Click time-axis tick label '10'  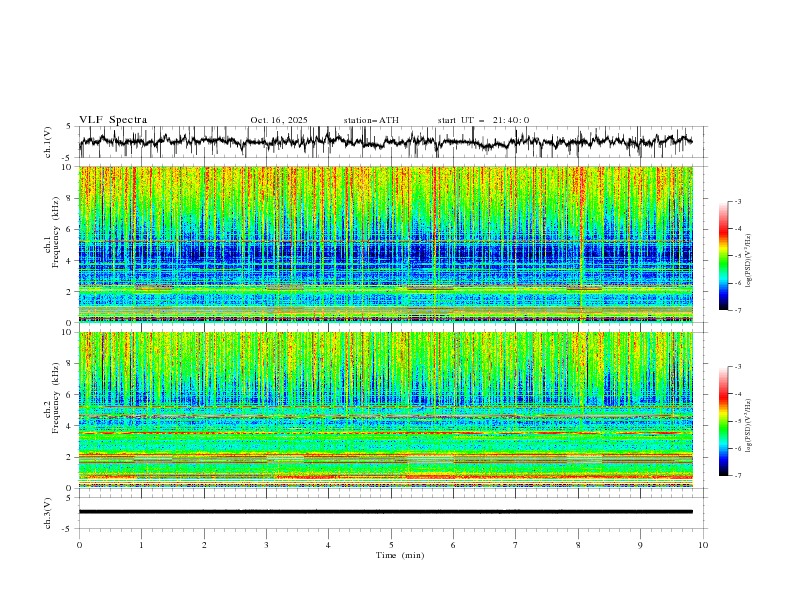point(703,545)
